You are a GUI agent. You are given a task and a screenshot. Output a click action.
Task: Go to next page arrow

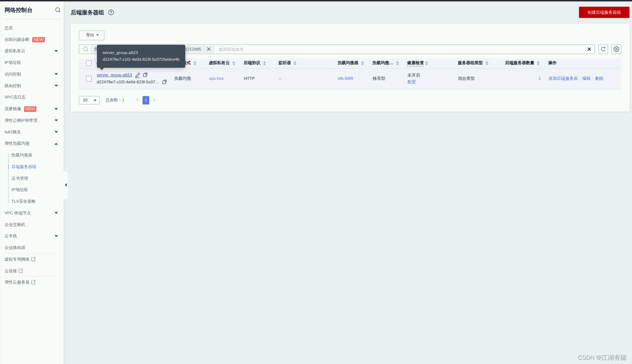(x=154, y=100)
